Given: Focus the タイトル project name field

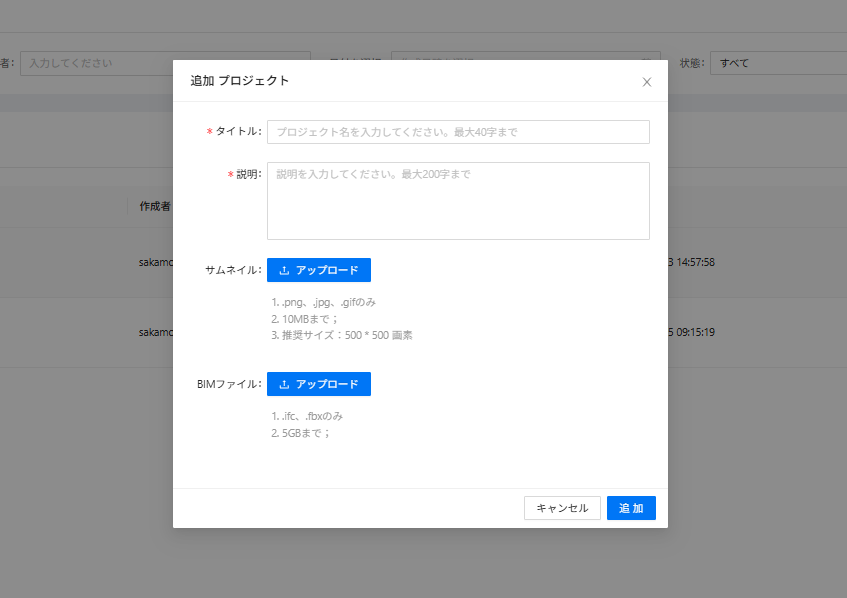Looking at the screenshot, I should 458,132.
